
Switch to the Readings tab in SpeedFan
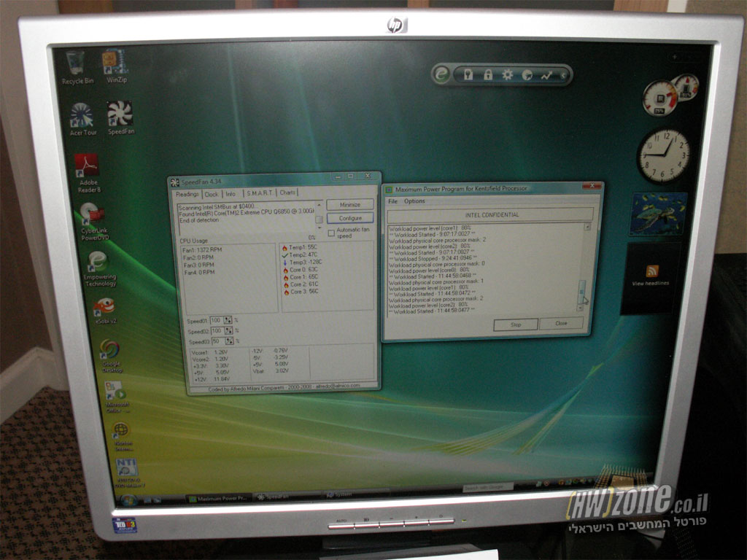coord(187,194)
